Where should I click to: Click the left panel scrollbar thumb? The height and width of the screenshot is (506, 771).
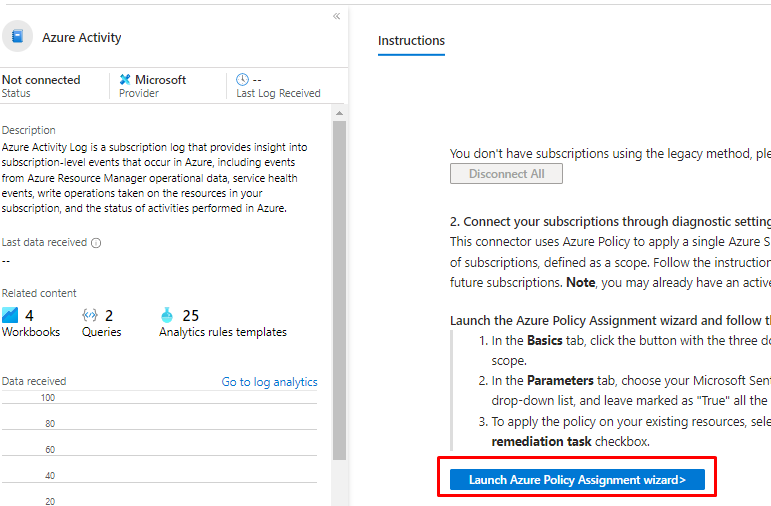coord(339,290)
